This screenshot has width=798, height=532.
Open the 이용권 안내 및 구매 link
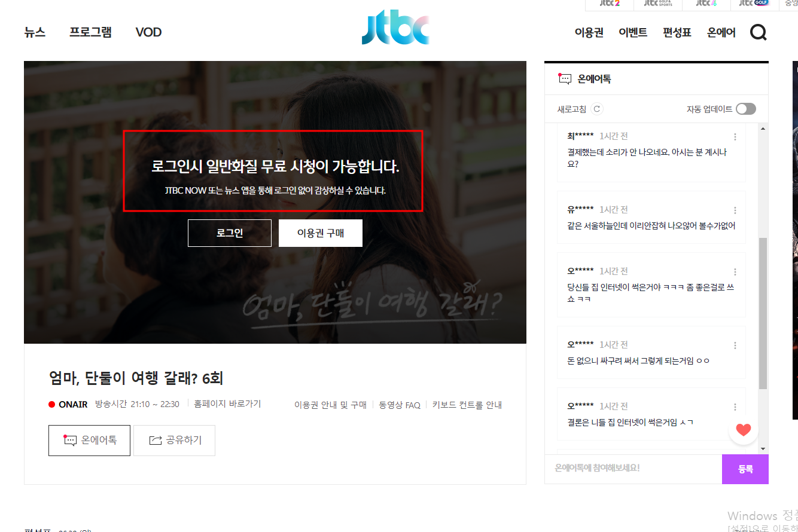[x=330, y=405]
